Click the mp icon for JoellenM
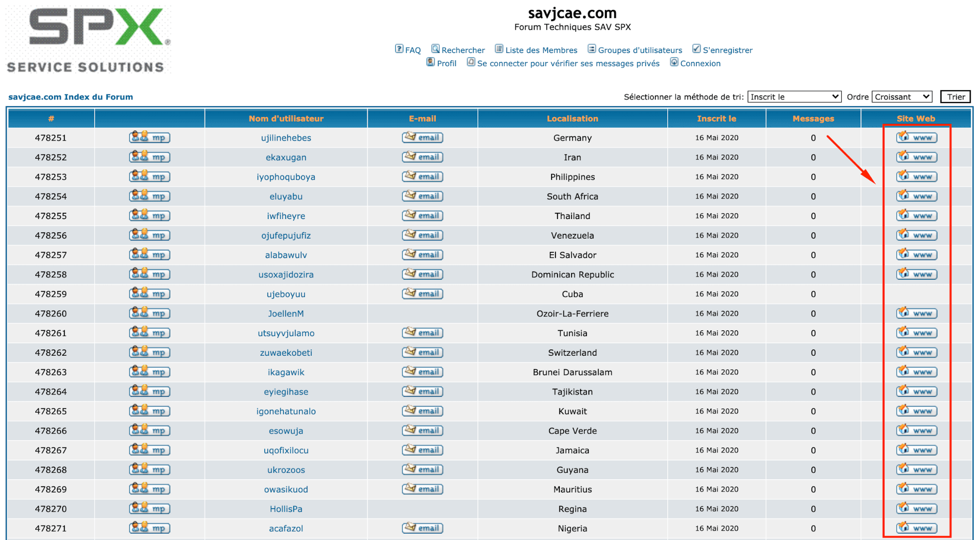 pyautogui.click(x=150, y=313)
